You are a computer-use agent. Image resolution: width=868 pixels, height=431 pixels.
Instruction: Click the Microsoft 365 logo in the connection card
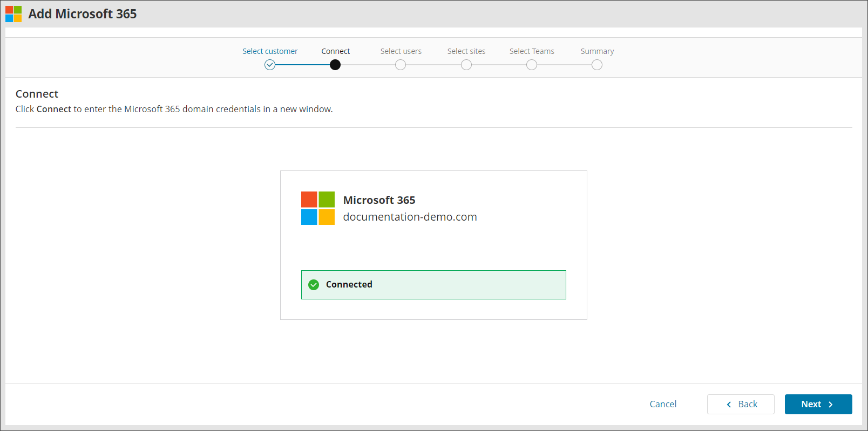pyautogui.click(x=317, y=208)
